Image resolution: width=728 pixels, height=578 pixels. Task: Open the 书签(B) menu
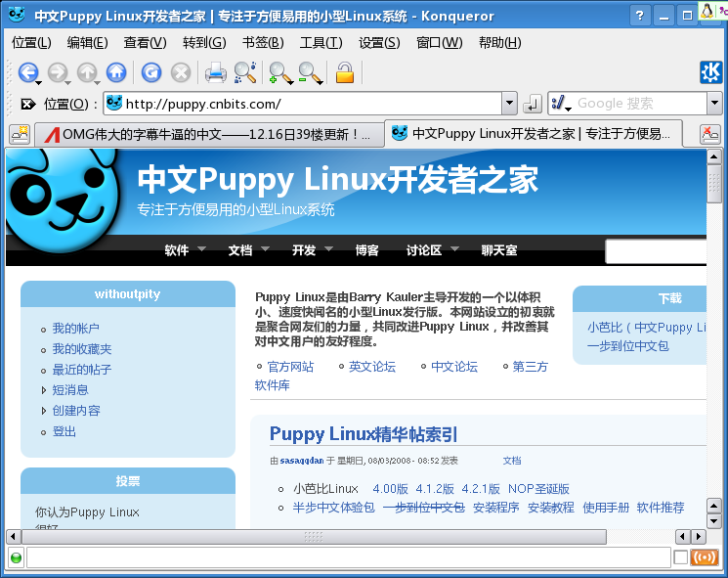click(x=263, y=43)
